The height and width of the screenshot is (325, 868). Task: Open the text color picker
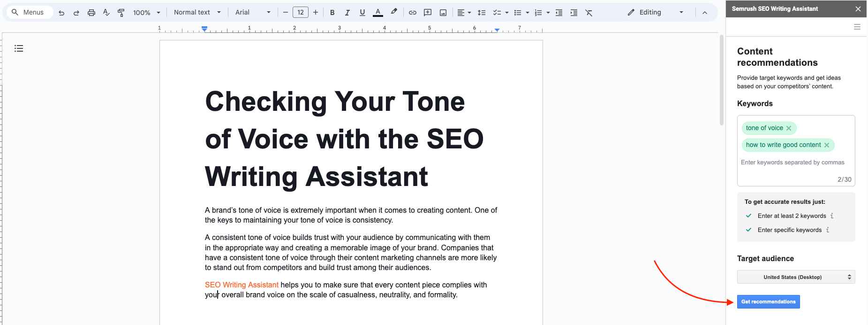coord(378,13)
